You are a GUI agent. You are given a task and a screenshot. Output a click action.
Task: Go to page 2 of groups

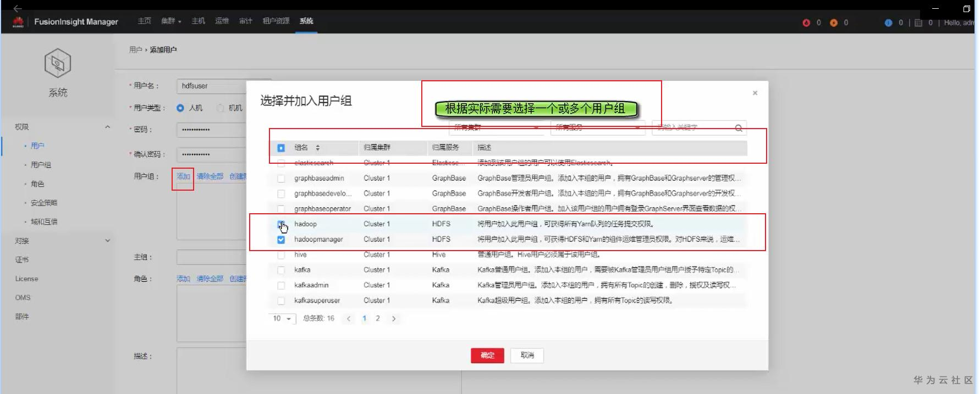coord(378,319)
